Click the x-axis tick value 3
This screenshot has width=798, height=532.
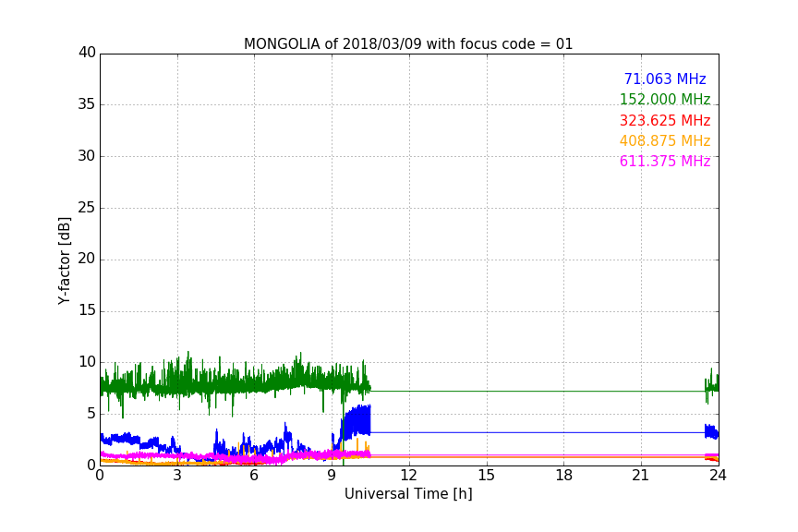click(x=177, y=476)
